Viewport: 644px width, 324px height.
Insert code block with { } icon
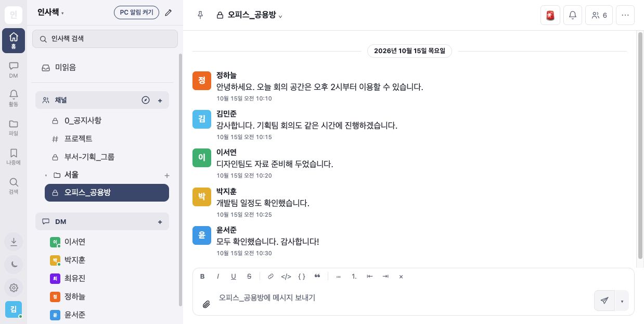(x=302, y=277)
